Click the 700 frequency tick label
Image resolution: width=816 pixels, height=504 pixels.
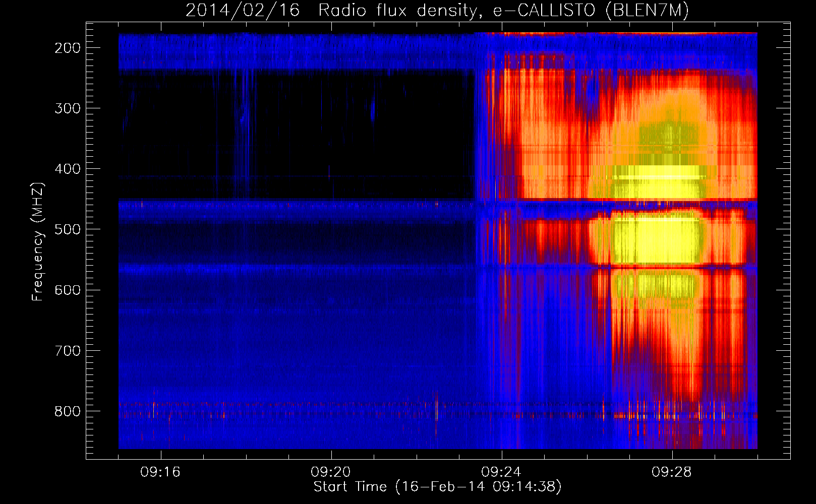[68, 350]
